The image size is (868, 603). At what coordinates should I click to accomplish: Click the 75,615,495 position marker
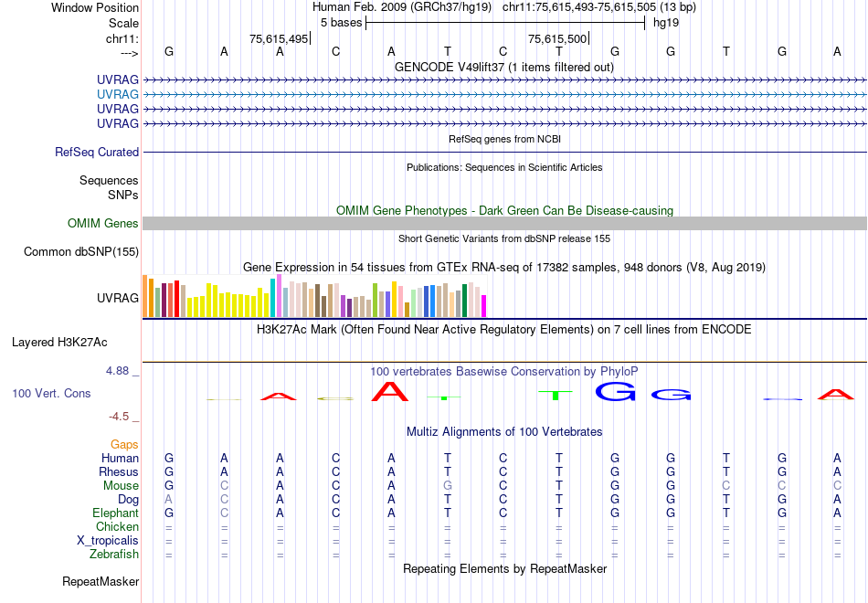(x=279, y=38)
